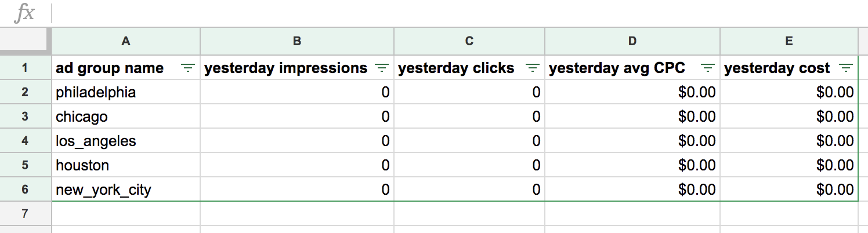
Task: Select column C header
Action: [469, 41]
